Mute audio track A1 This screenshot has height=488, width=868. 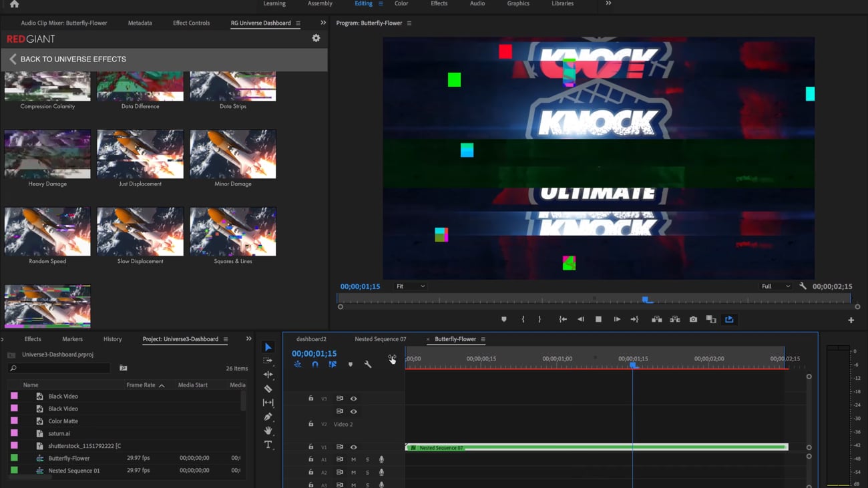pos(353,459)
